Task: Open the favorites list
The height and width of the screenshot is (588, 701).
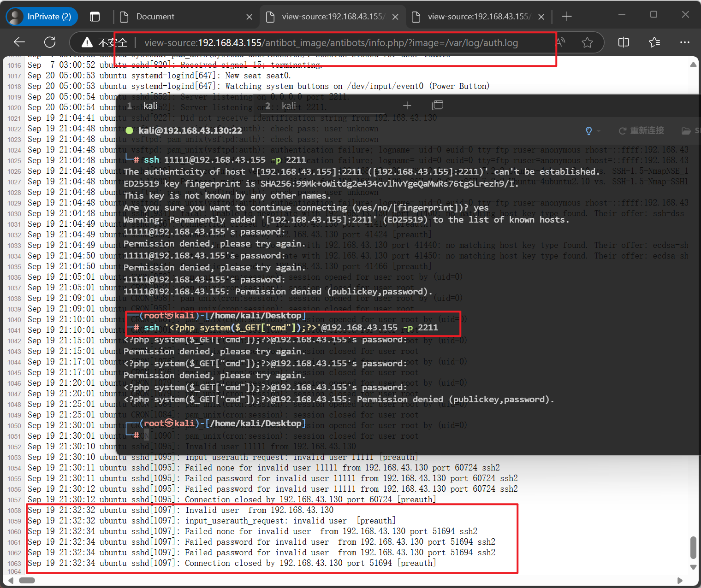Action: pos(654,42)
